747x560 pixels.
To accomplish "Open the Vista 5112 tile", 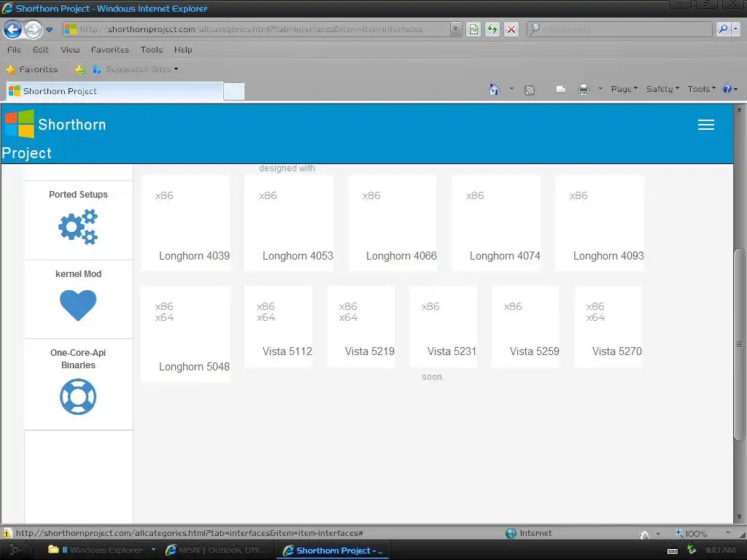I will (278, 327).
